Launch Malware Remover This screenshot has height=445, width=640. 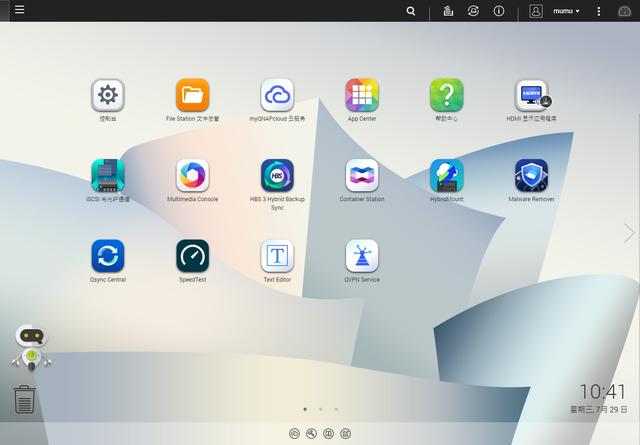tap(531, 176)
